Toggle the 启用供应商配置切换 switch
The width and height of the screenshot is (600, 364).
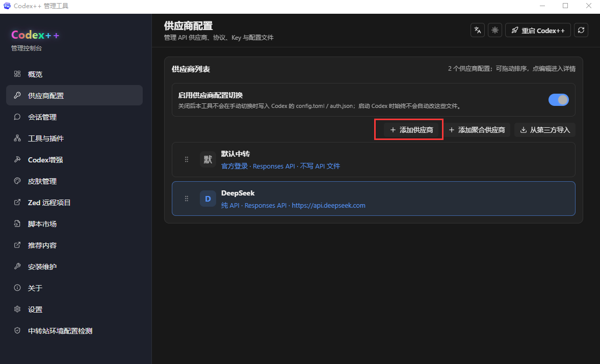click(x=558, y=100)
